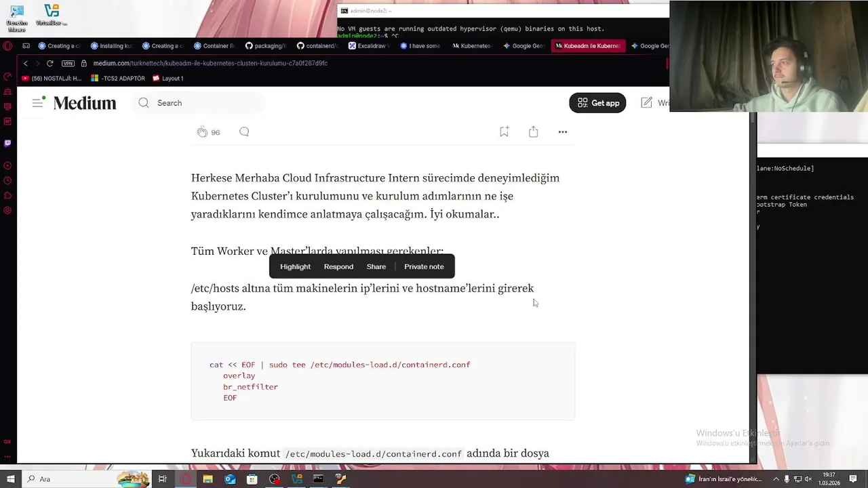Switch to the GitHub 'packaging' tab
Screen dimensions: 868x488
click(266, 46)
